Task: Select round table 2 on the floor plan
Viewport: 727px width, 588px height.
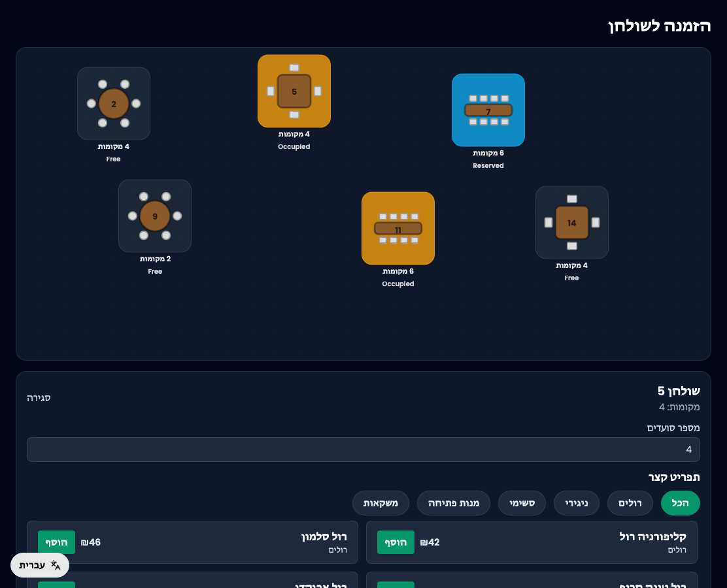Action: tap(114, 103)
